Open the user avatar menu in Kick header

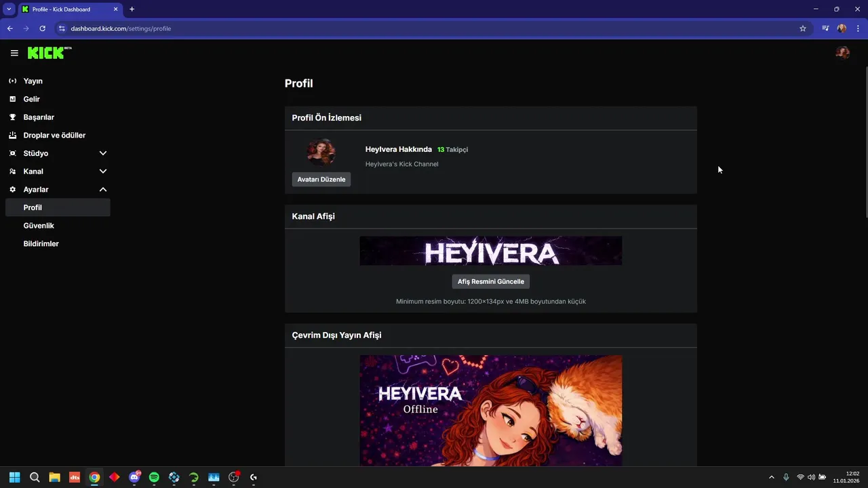coord(843,53)
